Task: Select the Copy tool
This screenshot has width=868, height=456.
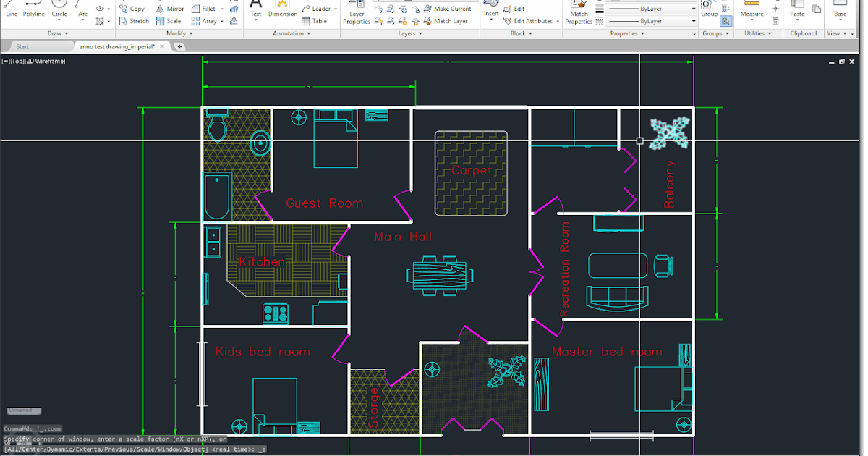Action: point(132,9)
